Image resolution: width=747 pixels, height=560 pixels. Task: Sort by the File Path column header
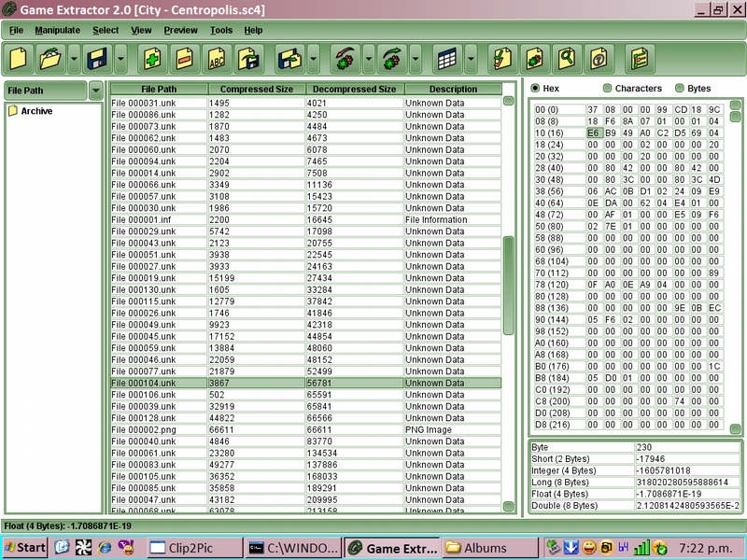[x=159, y=89]
